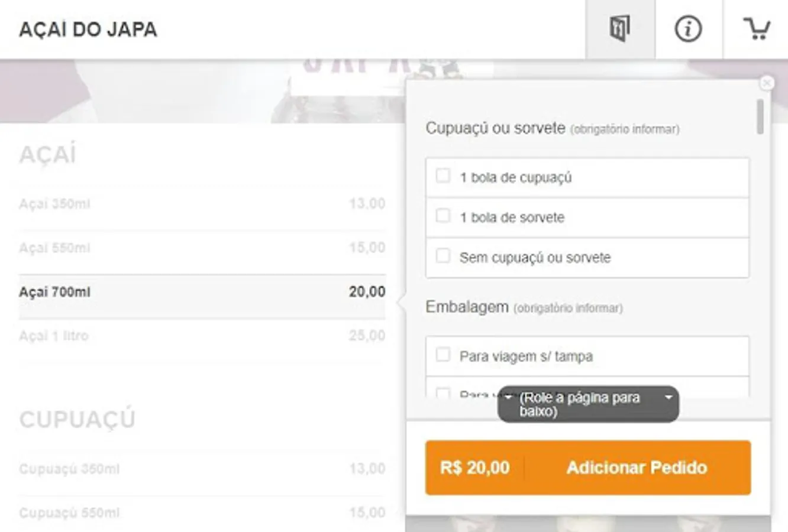
Task: Pick the Açaí 1 litro item
Action: point(202,336)
